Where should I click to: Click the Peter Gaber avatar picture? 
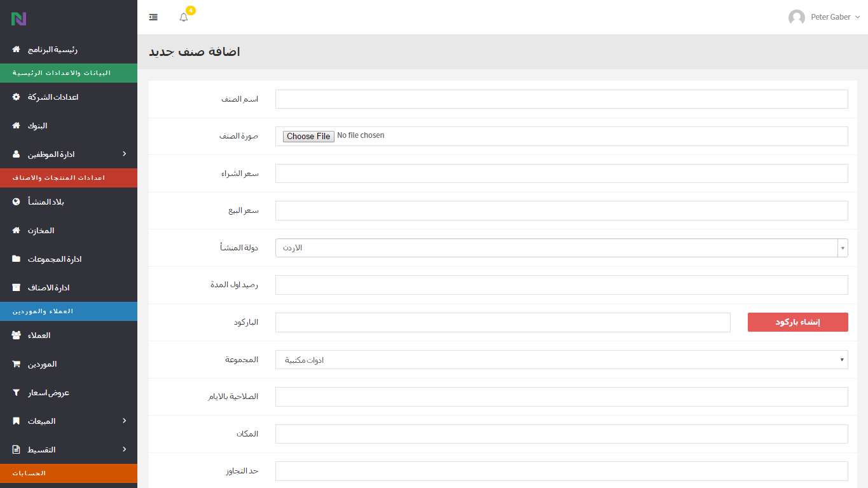click(797, 17)
